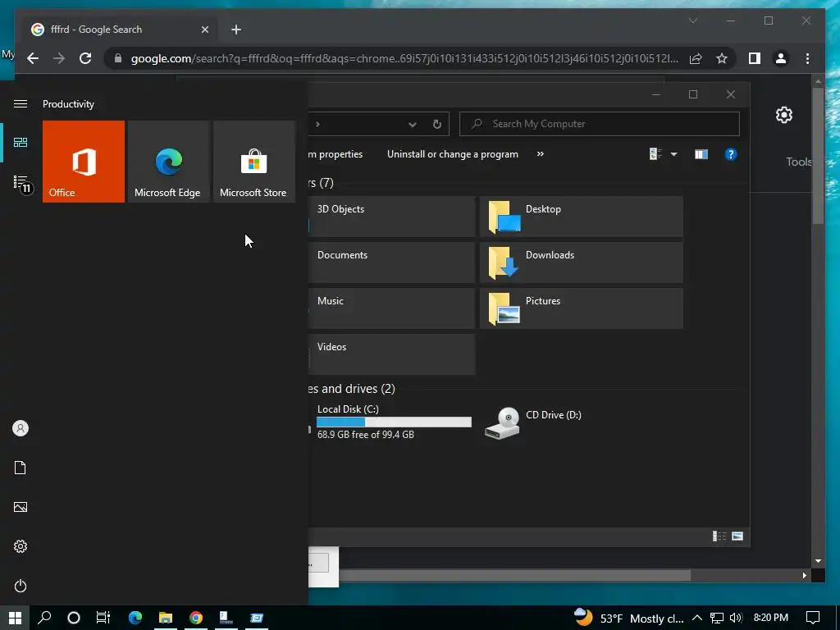The image size is (840, 630).
Task: Open network icon in system tray
Action: coord(717,618)
